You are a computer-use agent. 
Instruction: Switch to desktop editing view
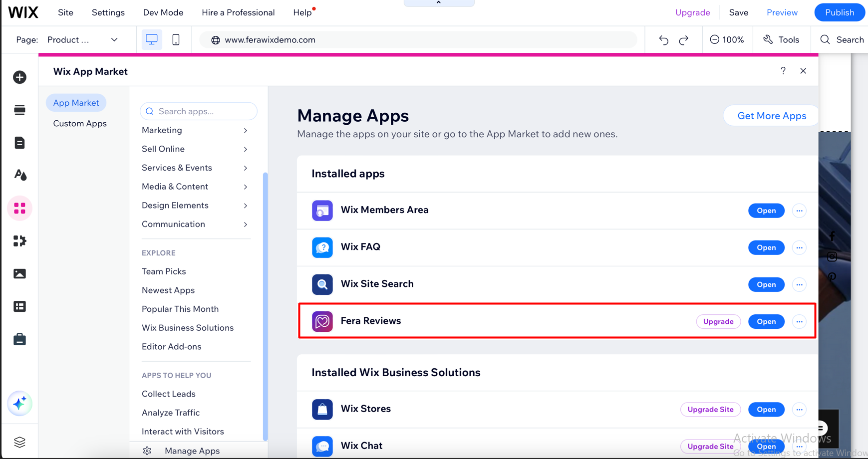tap(151, 39)
